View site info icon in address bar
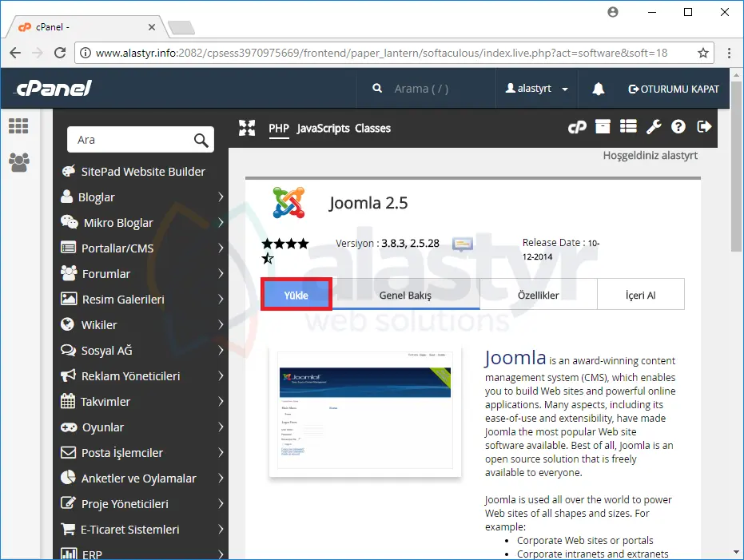Viewport: 744px width, 560px height. [x=86, y=53]
